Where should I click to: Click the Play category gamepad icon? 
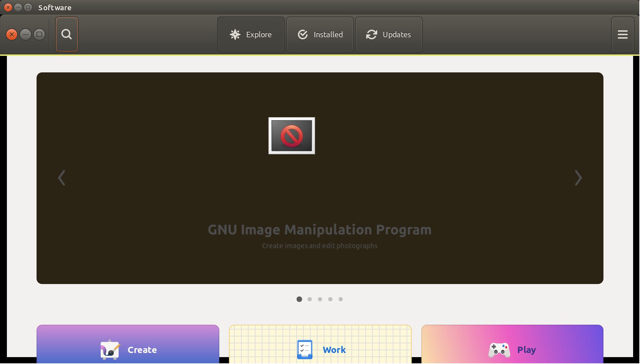coord(499,350)
